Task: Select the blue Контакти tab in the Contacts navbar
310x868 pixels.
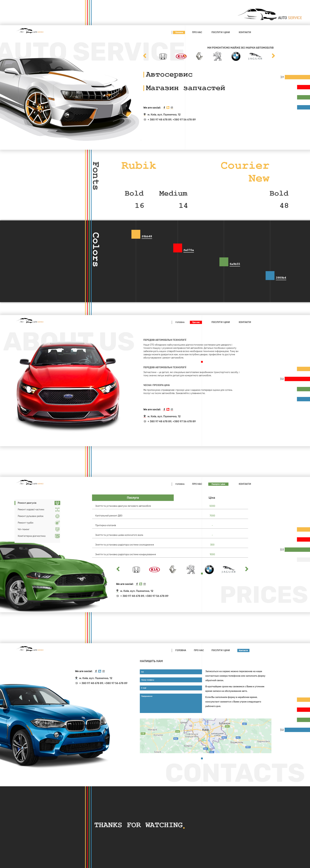Action: [243, 650]
